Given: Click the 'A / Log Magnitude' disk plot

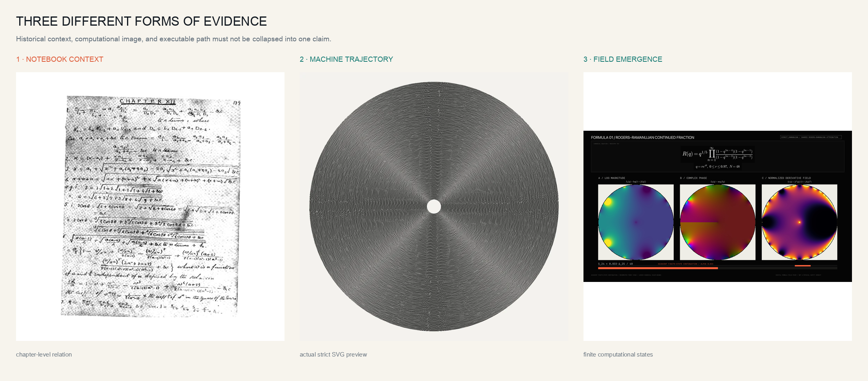Looking at the screenshot, I should point(636,222).
